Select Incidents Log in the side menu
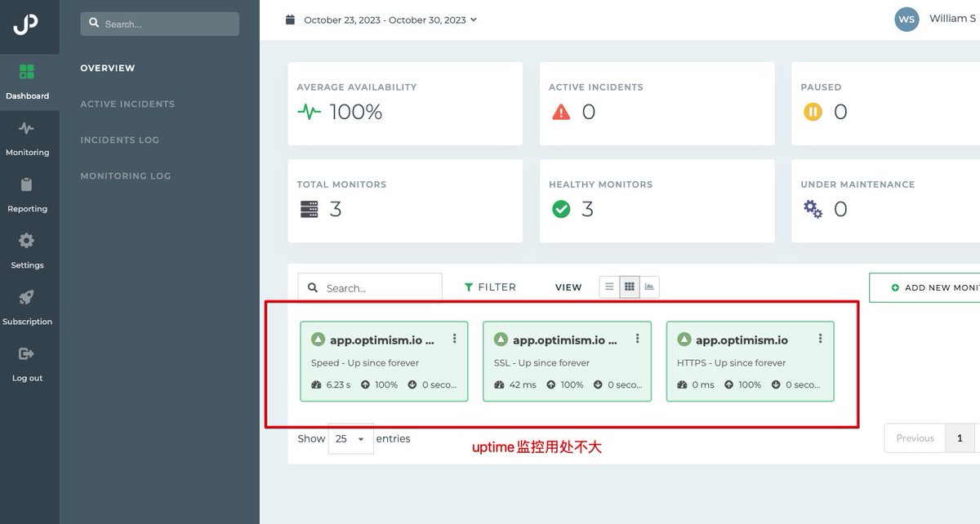 pos(120,140)
